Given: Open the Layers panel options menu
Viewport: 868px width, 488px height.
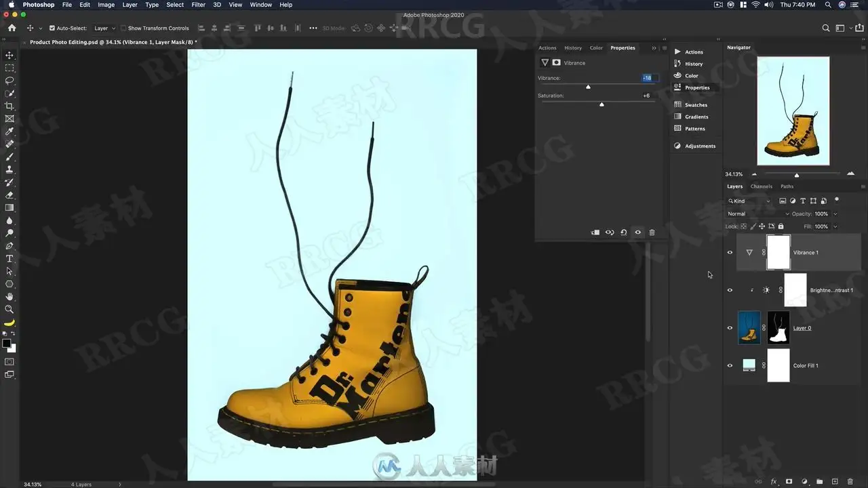Looking at the screenshot, I should (x=863, y=186).
